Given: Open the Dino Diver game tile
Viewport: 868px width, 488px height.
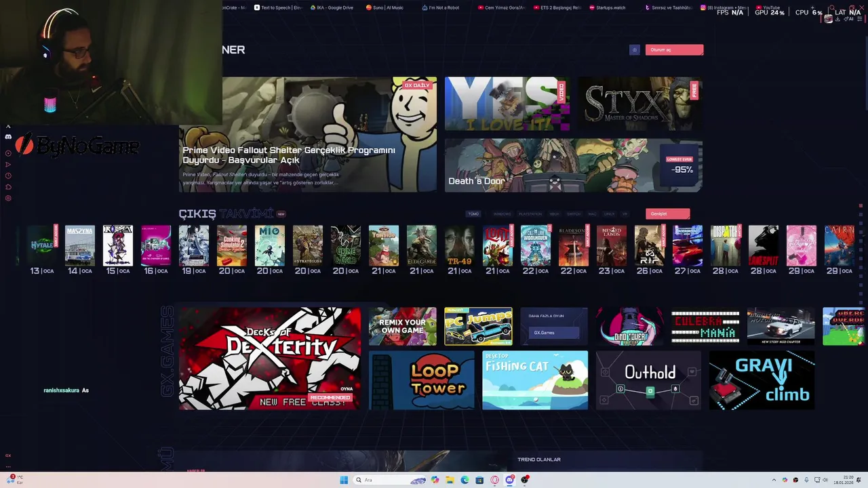Looking at the screenshot, I should click(x=629, y=326).
